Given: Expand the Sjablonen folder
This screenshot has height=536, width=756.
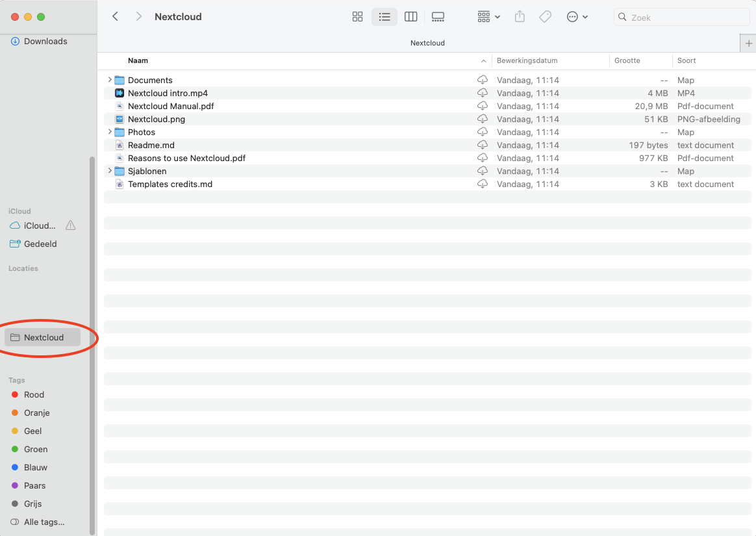Looking at the screenshot, I should point(110,171).
